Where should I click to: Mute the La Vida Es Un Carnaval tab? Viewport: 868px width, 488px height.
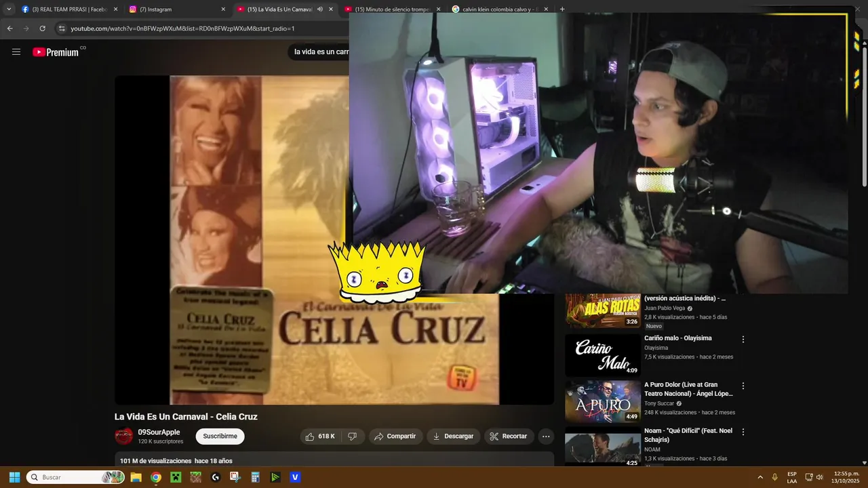(320, 9)
